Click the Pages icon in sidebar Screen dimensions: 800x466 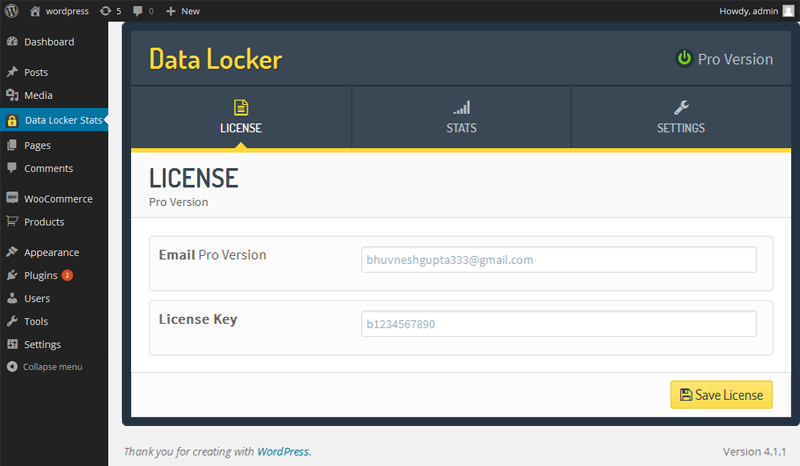tap(12, 145)
